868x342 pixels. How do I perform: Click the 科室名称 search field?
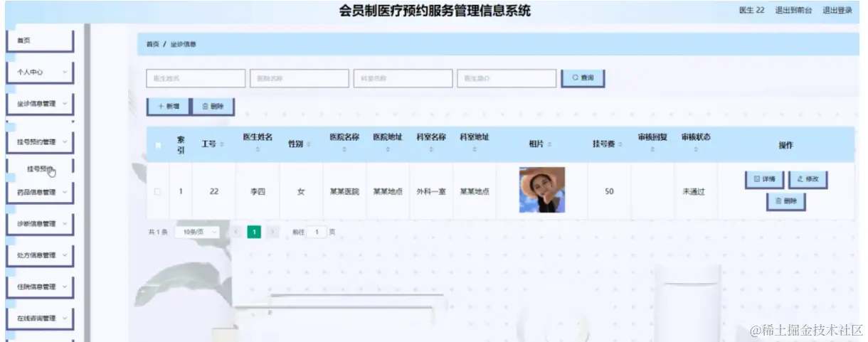pyautogui.click(x=403, y=78)
